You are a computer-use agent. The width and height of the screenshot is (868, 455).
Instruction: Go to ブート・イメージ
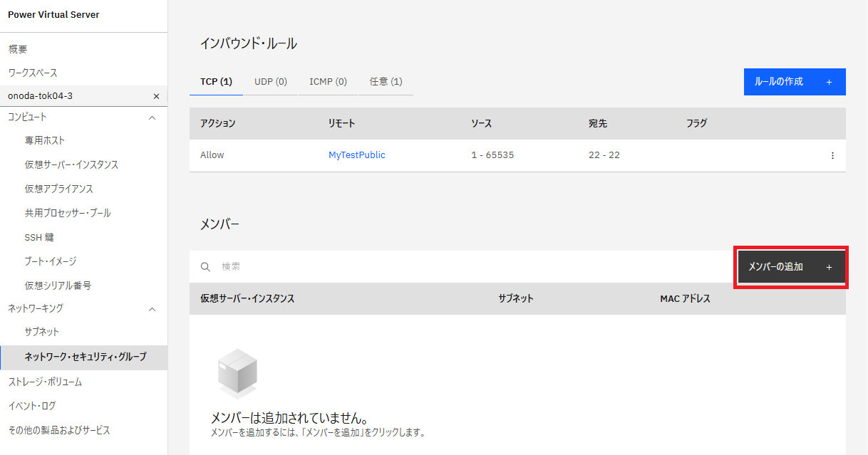pyautogui.click(x=51, y=261)
